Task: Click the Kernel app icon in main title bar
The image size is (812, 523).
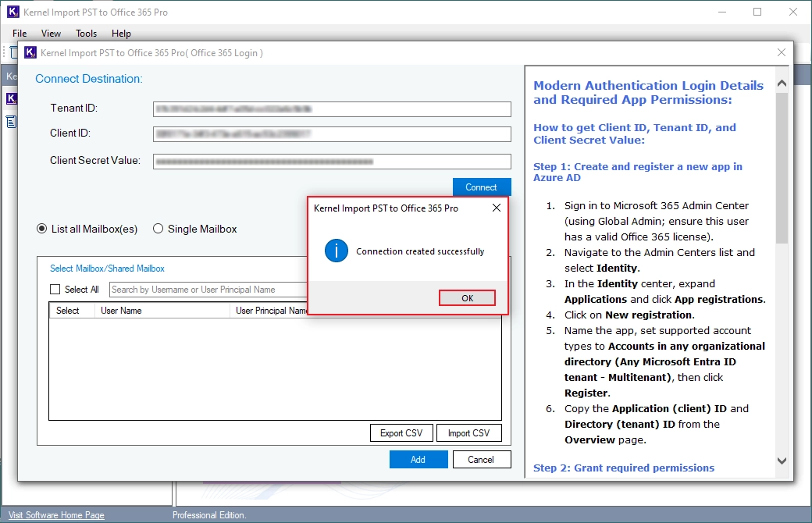Action: tap(13, 12)
